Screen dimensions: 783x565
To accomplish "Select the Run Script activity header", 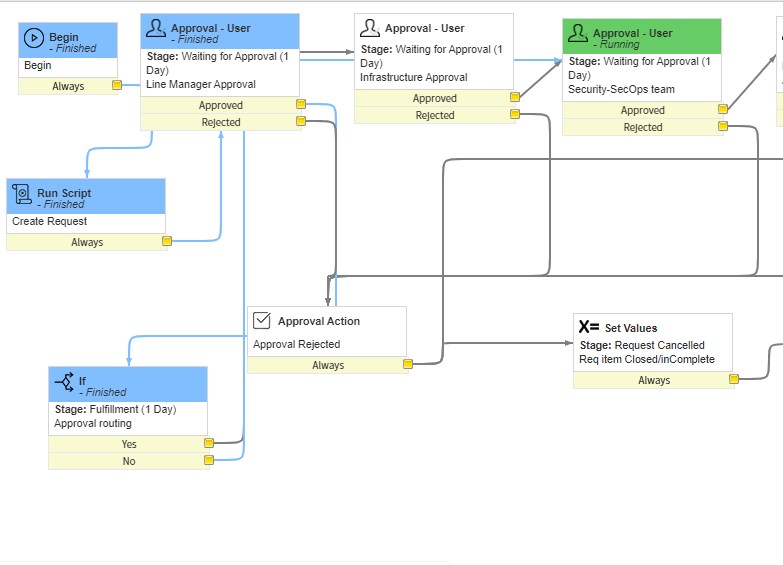I will click(86, 196).
